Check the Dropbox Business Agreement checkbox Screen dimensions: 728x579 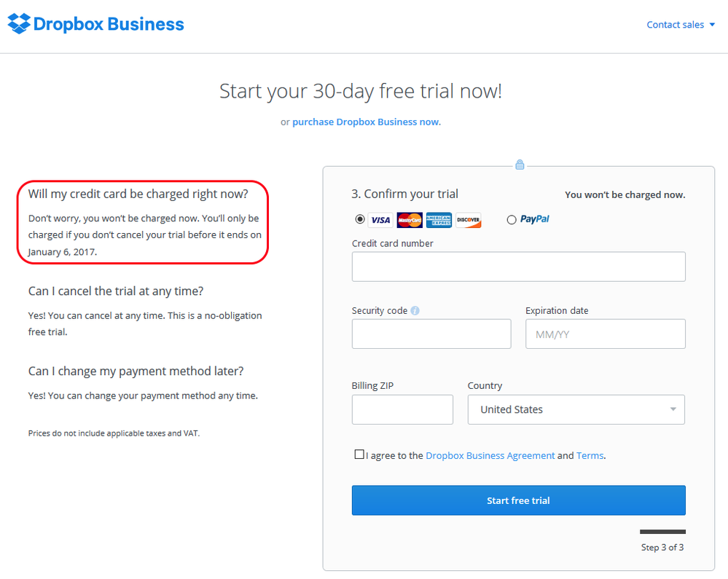click(x=359, y=454)
